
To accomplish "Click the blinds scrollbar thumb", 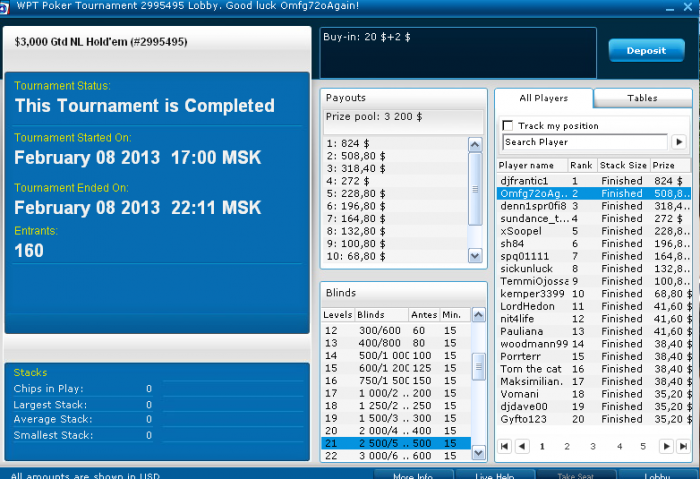I will (x=479, y=367).
